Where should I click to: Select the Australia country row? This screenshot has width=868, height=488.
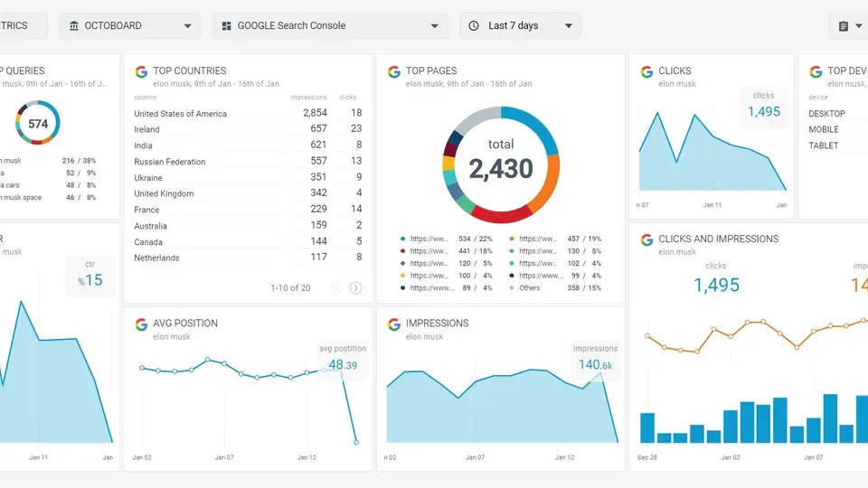[x=248, y=225]
